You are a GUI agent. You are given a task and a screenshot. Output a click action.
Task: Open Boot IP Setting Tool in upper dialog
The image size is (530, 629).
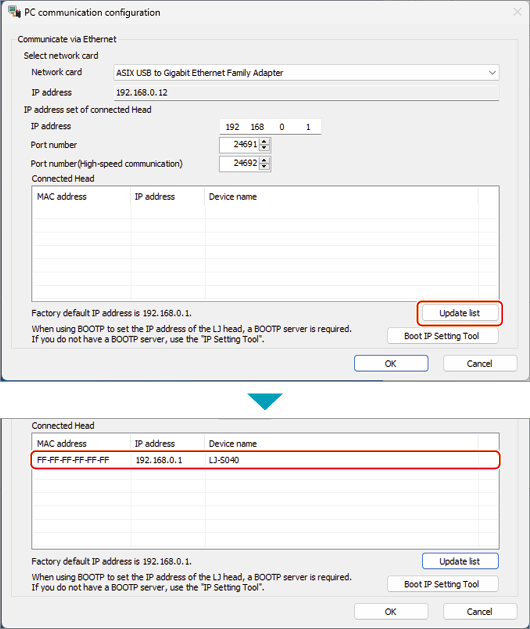(x=443, y=336)
